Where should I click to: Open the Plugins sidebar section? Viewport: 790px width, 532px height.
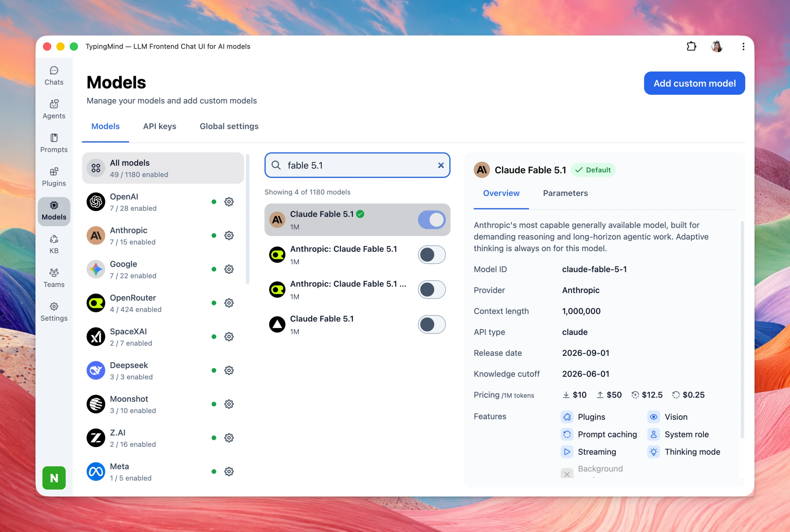(54, 177)
